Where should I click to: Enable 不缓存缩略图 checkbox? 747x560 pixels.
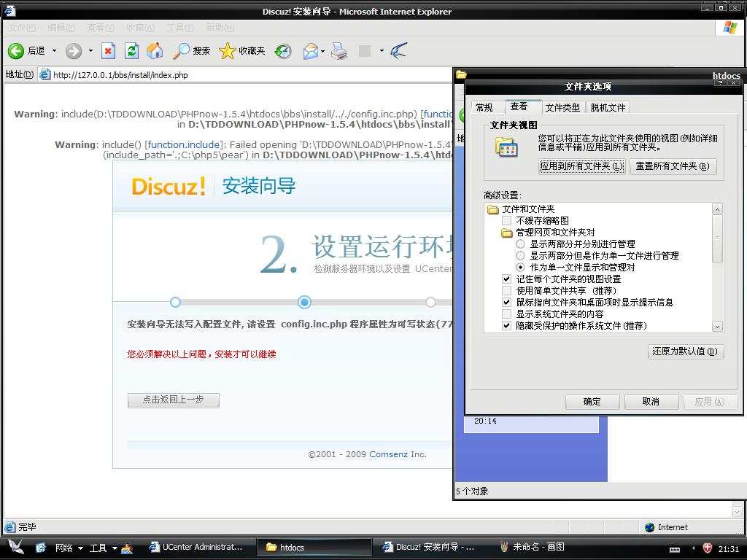click(507, 220)
